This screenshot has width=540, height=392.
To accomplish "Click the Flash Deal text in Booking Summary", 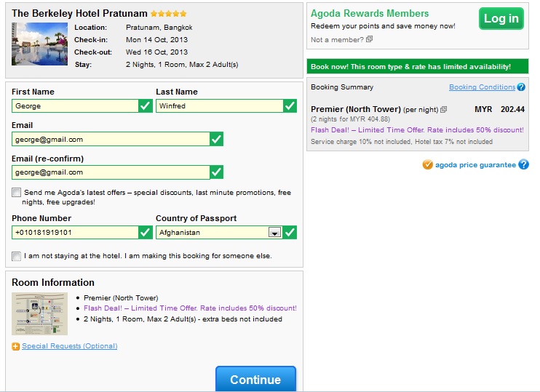I will tap(417, 129).
